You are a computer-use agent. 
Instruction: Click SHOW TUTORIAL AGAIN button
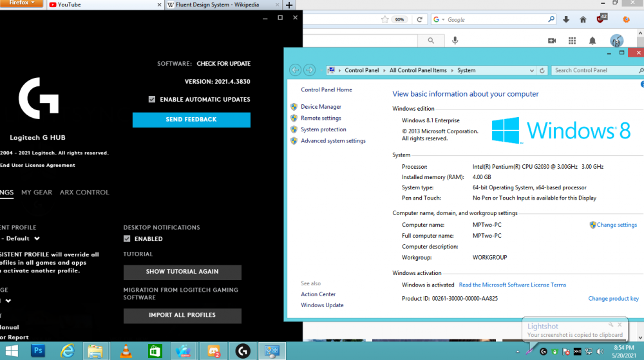182,272
